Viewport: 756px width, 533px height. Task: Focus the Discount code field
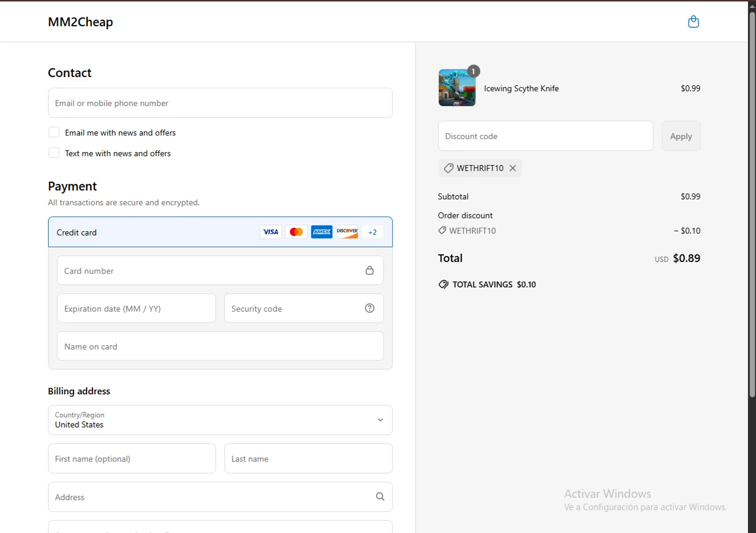click(x=546, y=136)
